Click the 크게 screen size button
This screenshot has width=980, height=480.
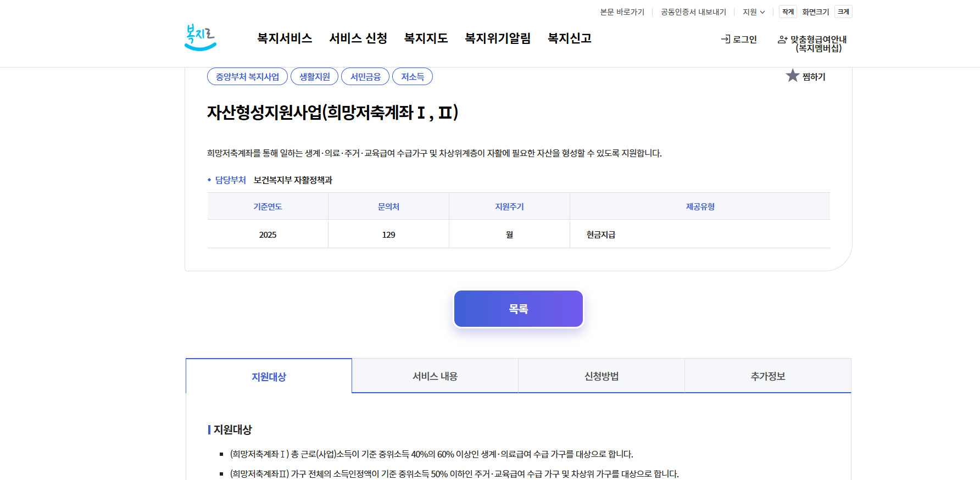843,12
